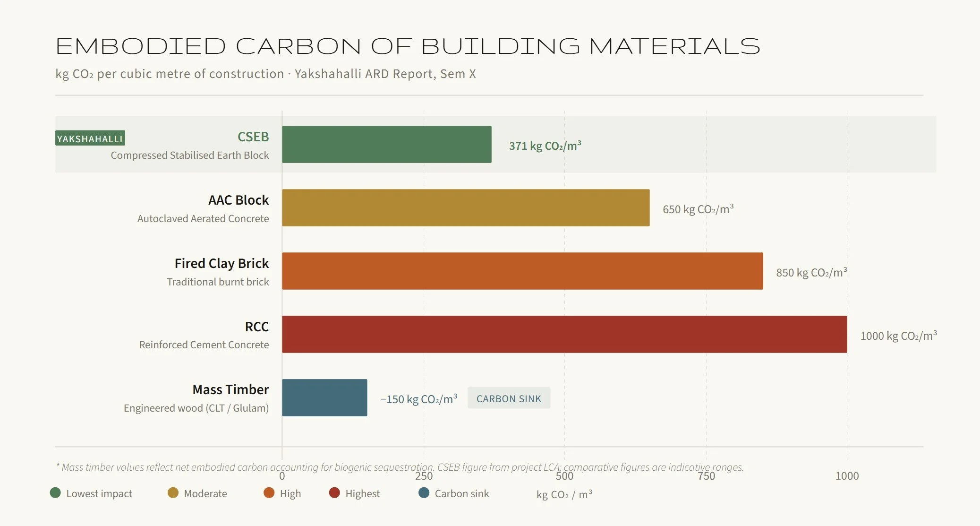Click the CSEB material heading
The image size is (980, 526).
tap(253, 137)
